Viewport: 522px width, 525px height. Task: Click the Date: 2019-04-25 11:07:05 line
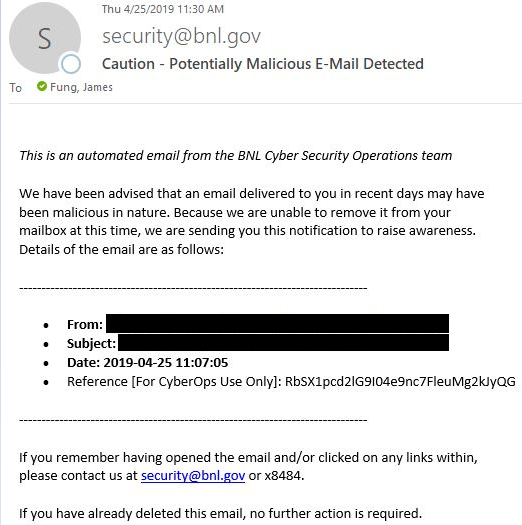[x=148, y=363]
